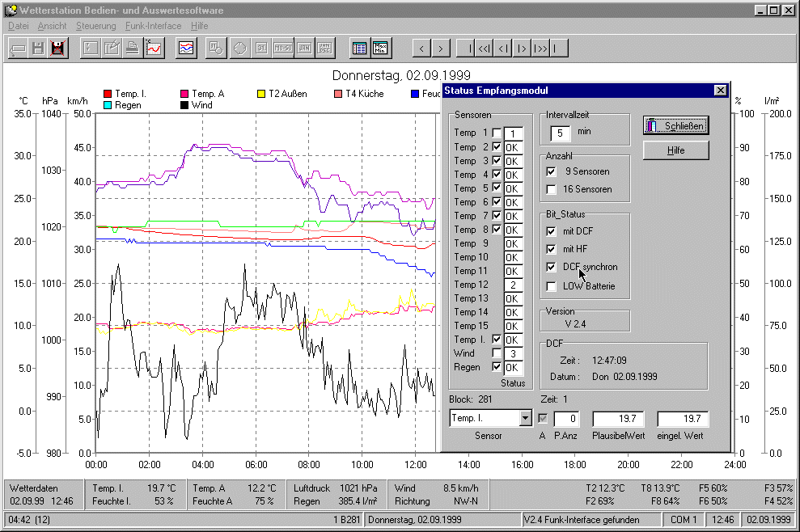The image size is (800, 532).
Task: Go to next with the > button
Action: point(440,49)
